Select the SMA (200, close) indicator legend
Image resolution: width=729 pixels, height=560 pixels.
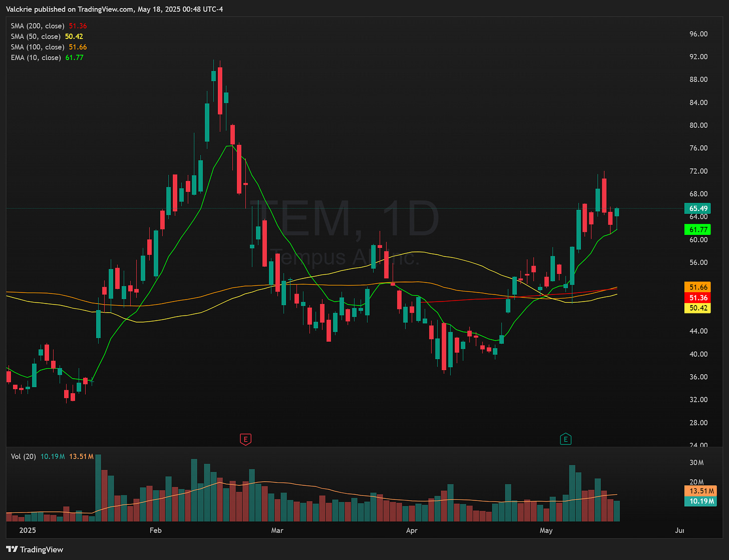(x=49, y=26)
